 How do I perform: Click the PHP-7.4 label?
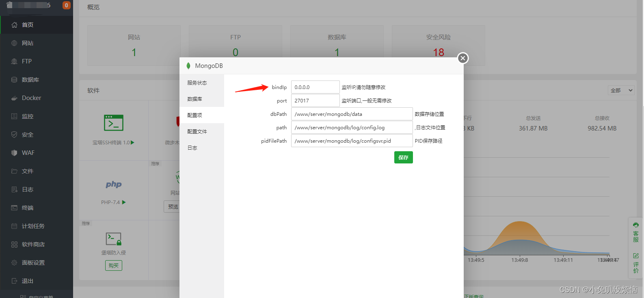click(x=110, y=202)
